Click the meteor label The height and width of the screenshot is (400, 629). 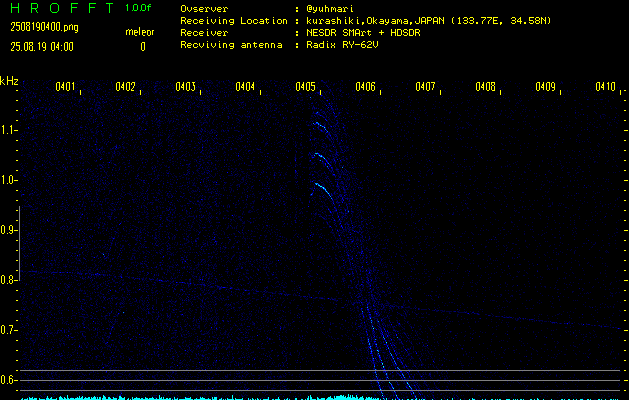click(x=140, y=32)
